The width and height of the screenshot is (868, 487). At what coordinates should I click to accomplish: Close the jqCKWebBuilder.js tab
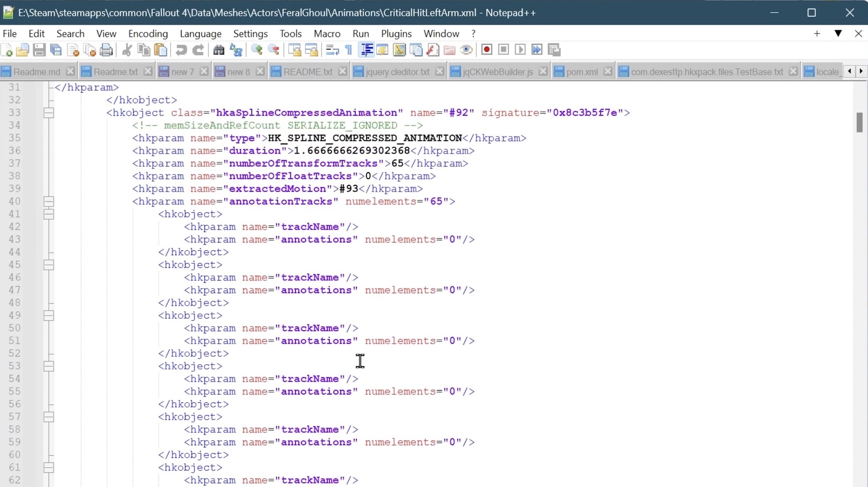[543, 71]
